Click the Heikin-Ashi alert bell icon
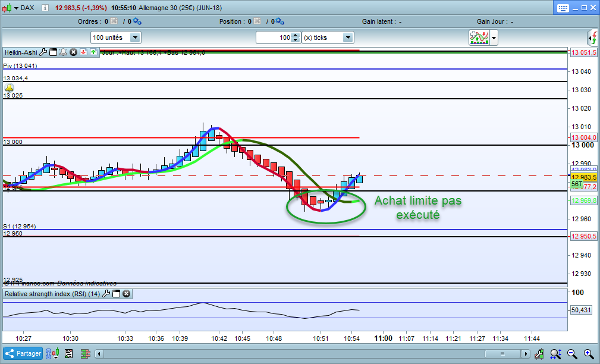Screen dimensions: 600x364 tap(63, 52)
